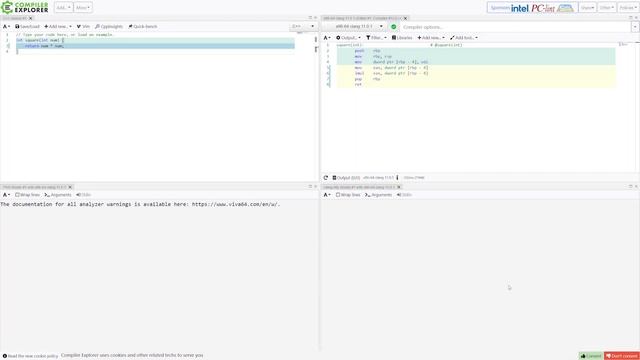Open CppInsights for the source

point(109,27)
